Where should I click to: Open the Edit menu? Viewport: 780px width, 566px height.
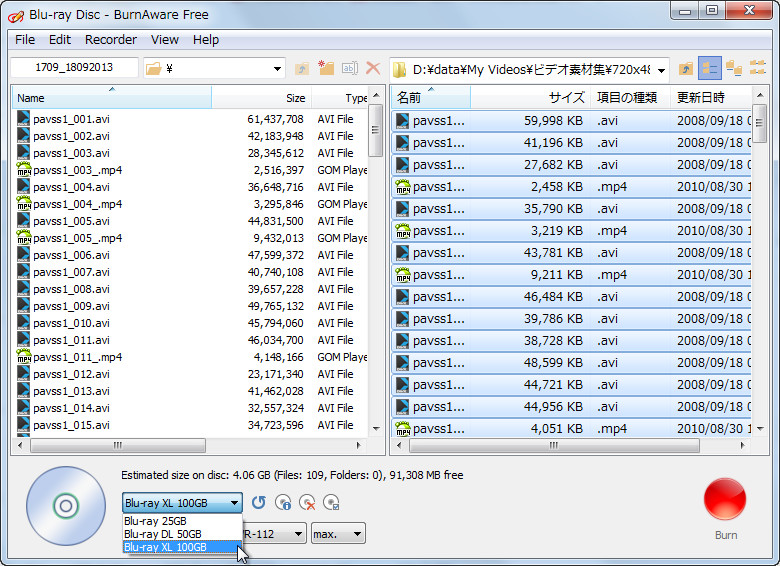(x=60, y=40)
